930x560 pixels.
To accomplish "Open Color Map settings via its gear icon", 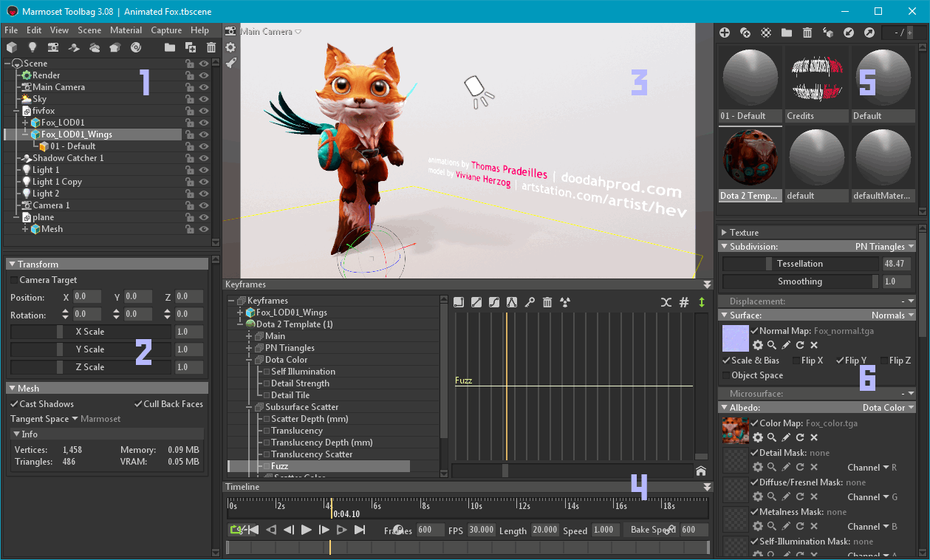I will [x=759, y=437].
